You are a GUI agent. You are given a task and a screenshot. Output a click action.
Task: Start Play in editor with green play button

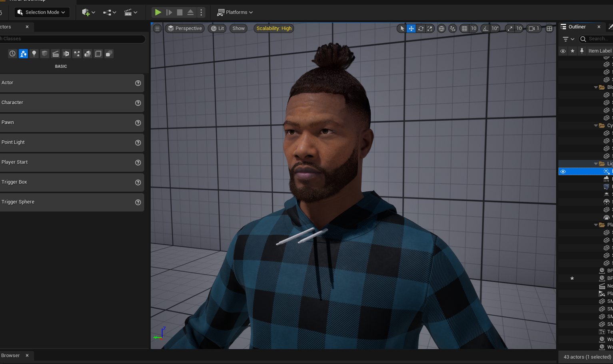pyautogui.click(x=158, y=12)
